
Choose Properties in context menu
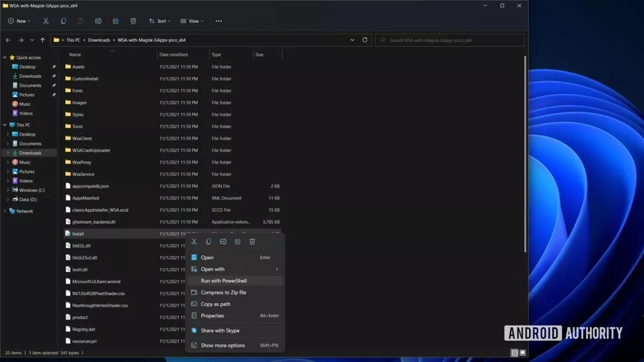pyautogui.click(x=235, y=316)
